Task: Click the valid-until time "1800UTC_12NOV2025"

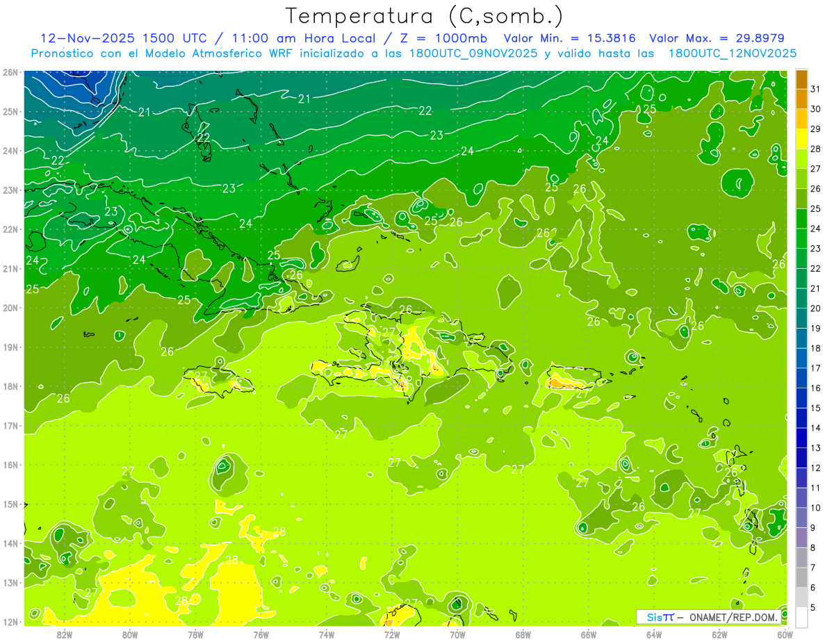Action: (733, 53)
